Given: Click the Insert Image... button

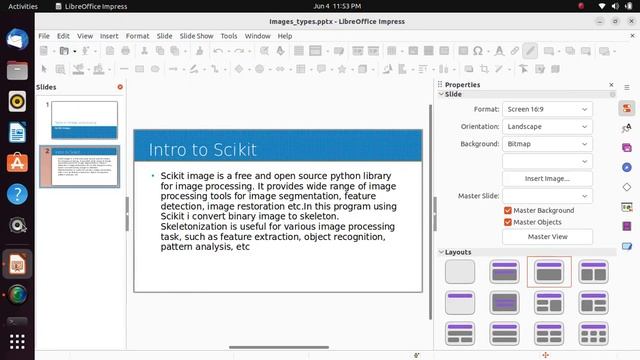Looking at the screenshot, I should tap(547, 179).
